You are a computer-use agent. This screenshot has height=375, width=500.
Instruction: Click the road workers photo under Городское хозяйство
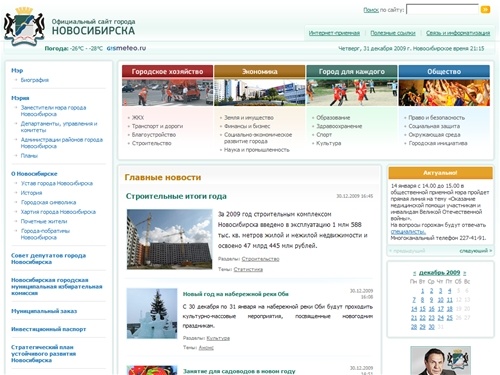pyautogui.click(x=167, y=92)
